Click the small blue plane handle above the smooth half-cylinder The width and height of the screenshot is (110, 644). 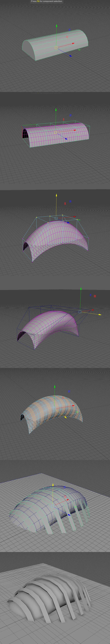click(x=69, y=30)
